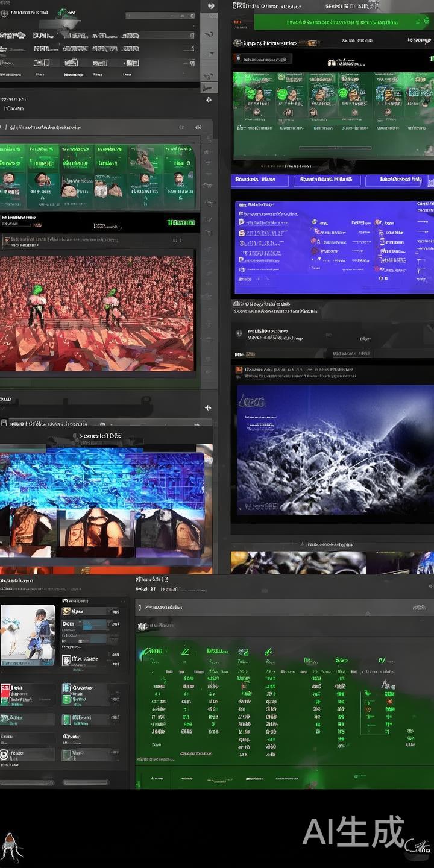Click the shield icon above the mountain image panel
The height and width of the screenshot is (868, 434).
pos(239,333)
